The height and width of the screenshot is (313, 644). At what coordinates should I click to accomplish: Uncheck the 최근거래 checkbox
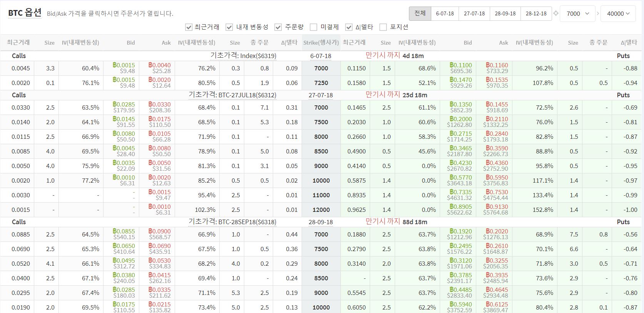(189, 27)
